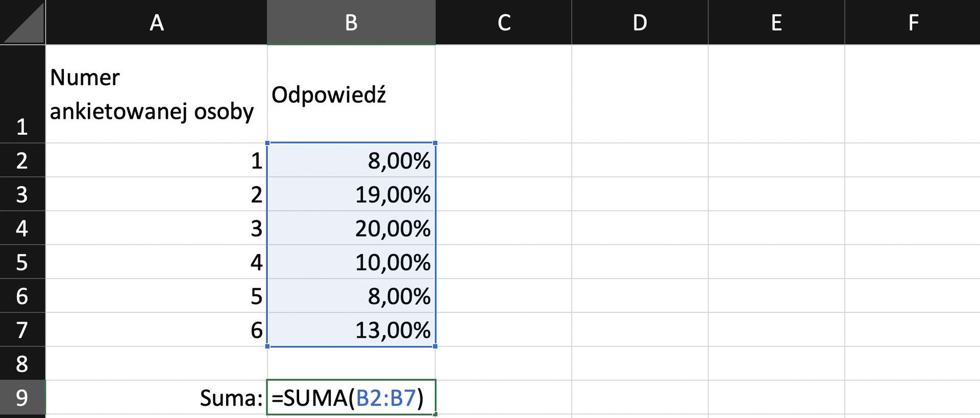
Task: Click the =SUMA(B2:B7) formula cell
Action: pos(351,398)
